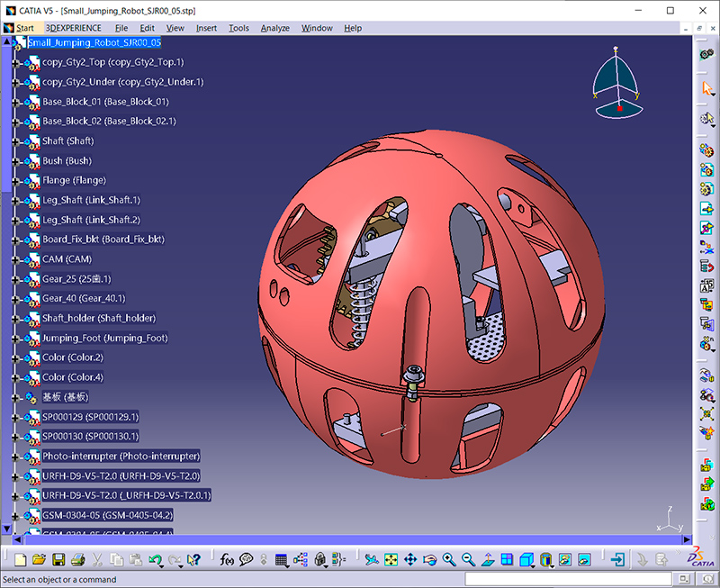Click the tree scroll-up arrow
The width and height of the screenshot is (720, 588).
(x=6, y=41)
